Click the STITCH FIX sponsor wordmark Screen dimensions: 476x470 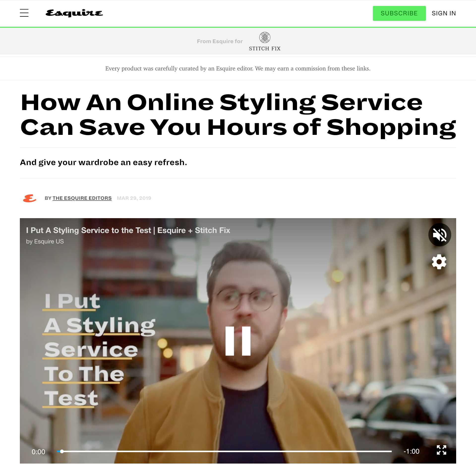coord(265,49)
